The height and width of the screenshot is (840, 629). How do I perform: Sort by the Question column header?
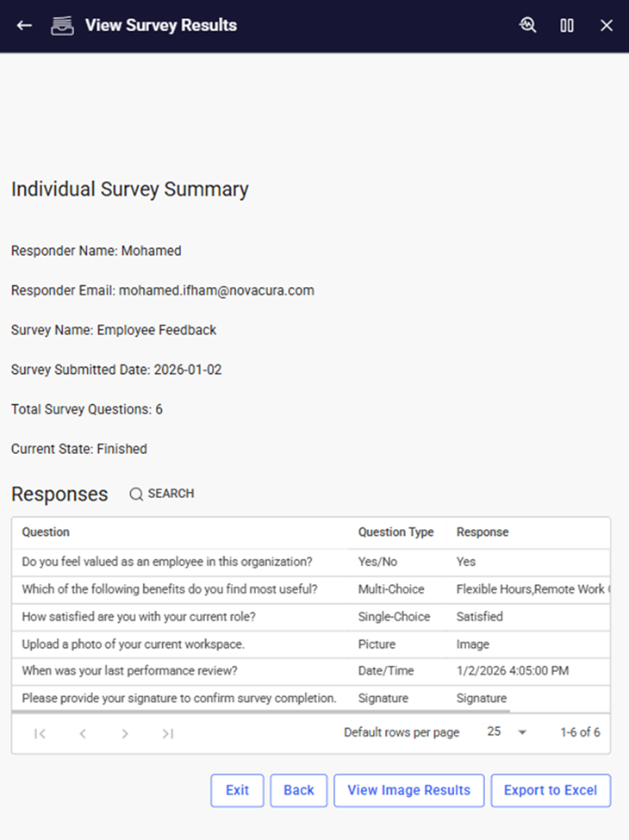(46, 532)
